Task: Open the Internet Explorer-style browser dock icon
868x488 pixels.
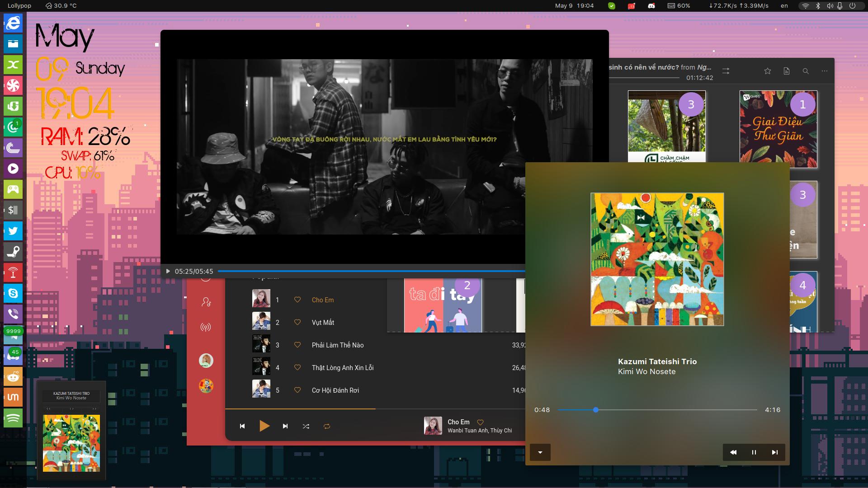Action: click(x=13, y=23)
